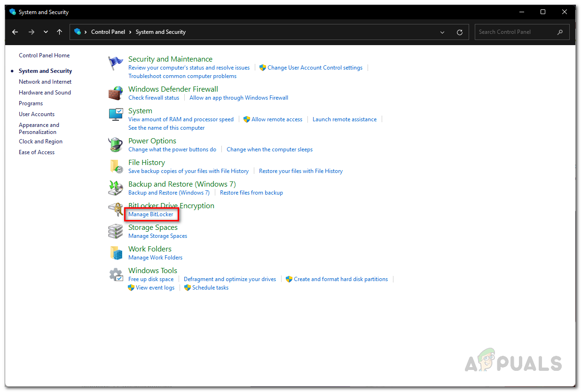Click Save backup copies with File History
Viewport: 581px width, 392px height.
click(x=188, y=171)
